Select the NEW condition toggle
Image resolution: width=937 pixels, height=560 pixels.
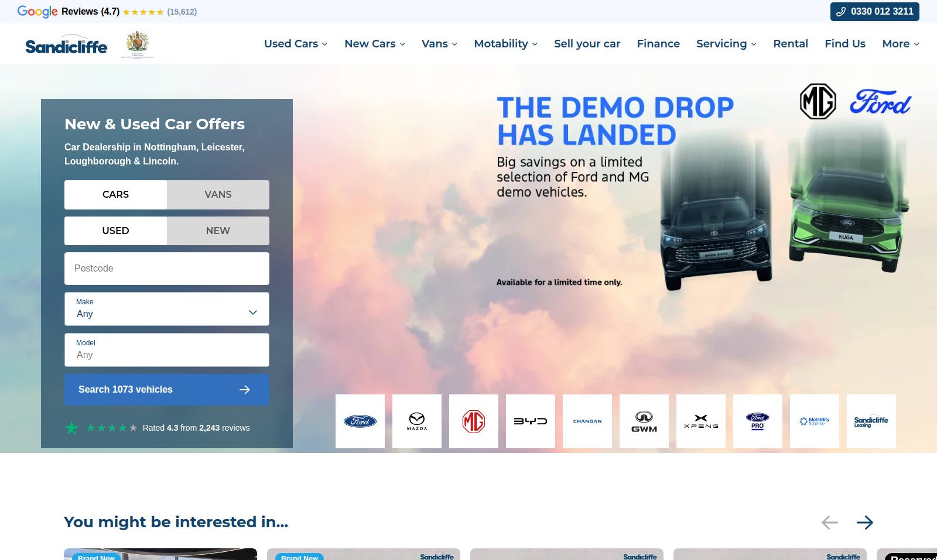coord(218,231)
